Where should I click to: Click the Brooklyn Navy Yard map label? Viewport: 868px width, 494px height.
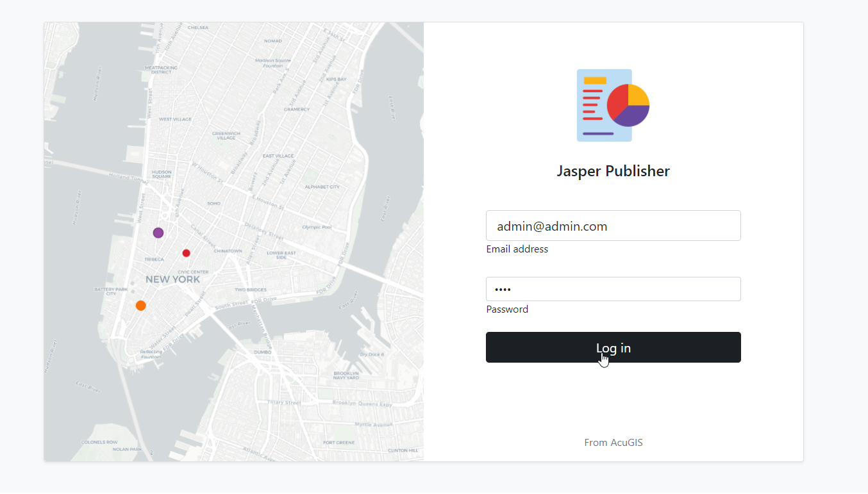point(346,375)
